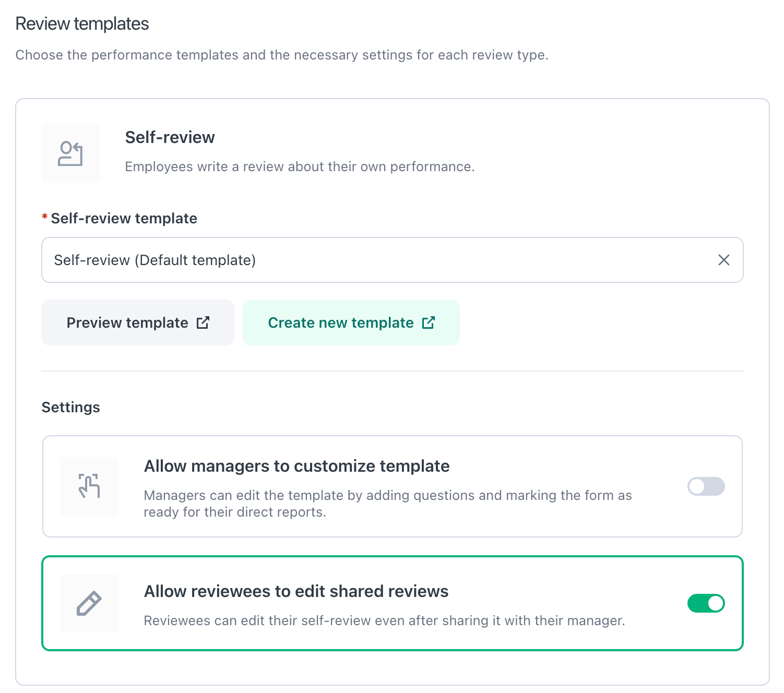784x693 pixels.
Task: Click description about reviewees editing self-review
Action: [384, 620]
